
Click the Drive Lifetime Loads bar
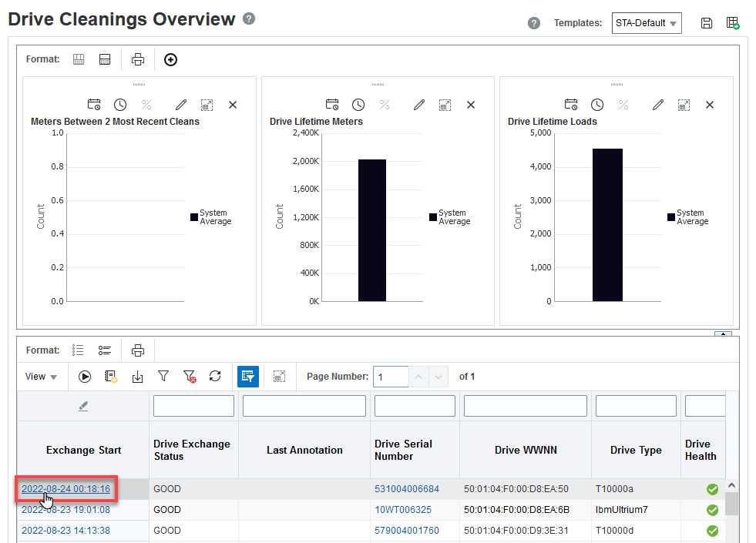pyautogui.click(x=607, y=225)
